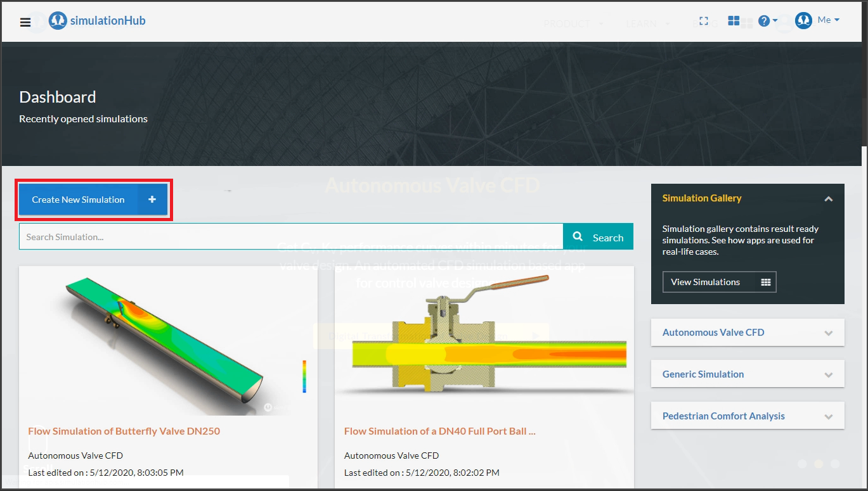The width and height of the screenshot is (868, 491).
Task: Click the plus icon on Create New Simulation
Action: [152, 200]
